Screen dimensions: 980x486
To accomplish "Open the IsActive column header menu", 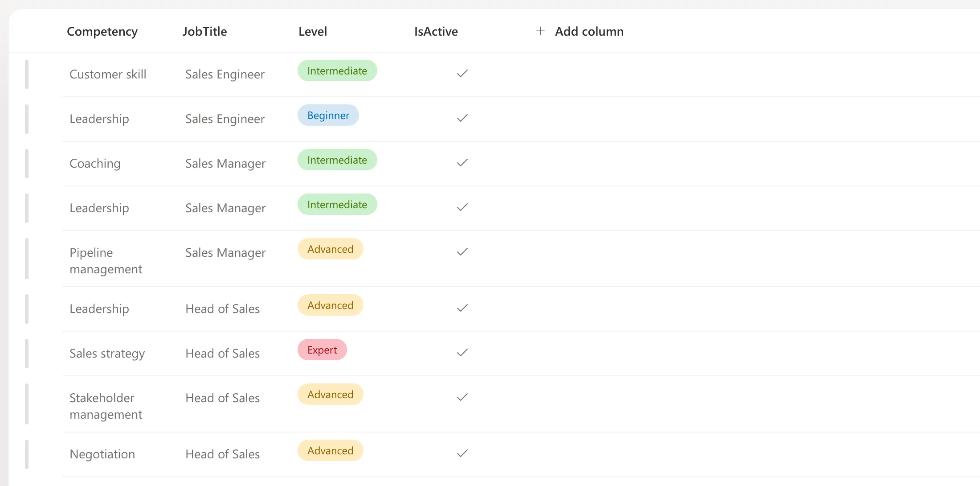I will coord(436,32).
